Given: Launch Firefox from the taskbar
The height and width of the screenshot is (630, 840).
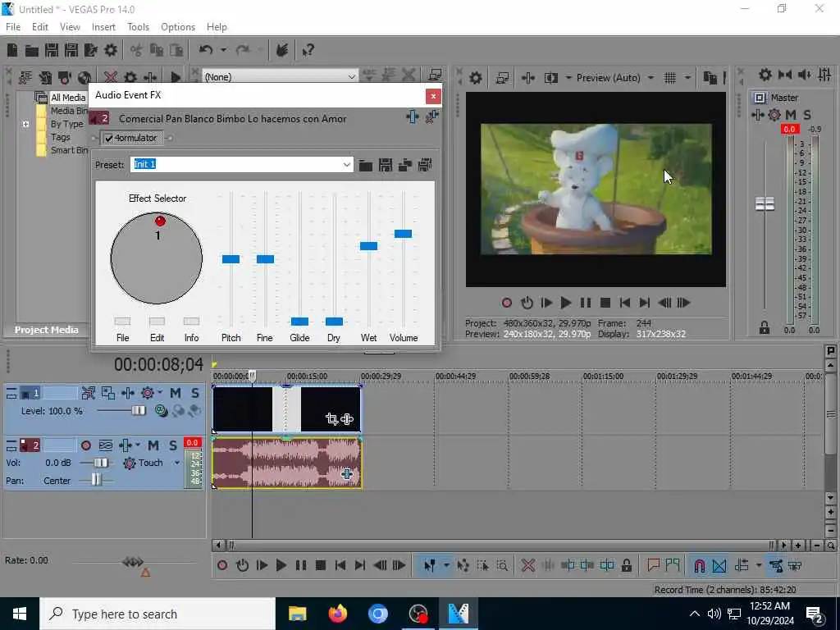Looking at the screenshot, I should pos(337,614).
